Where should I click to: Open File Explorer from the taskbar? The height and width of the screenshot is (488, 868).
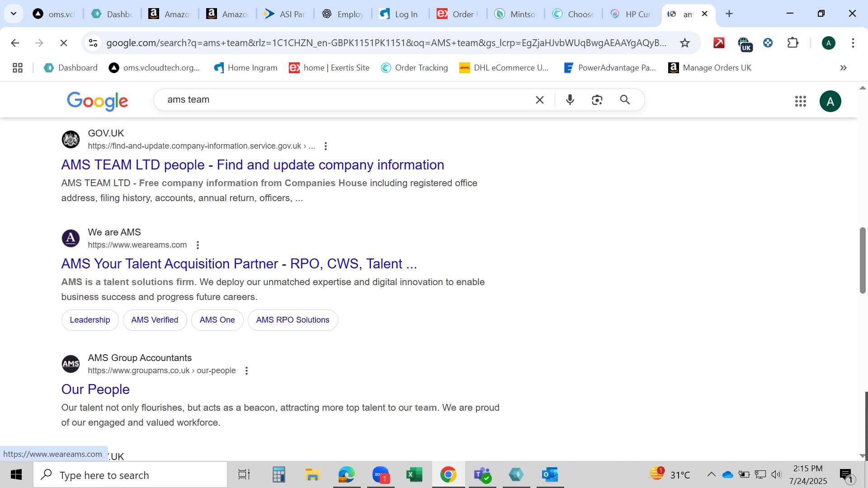click(312, 475)
